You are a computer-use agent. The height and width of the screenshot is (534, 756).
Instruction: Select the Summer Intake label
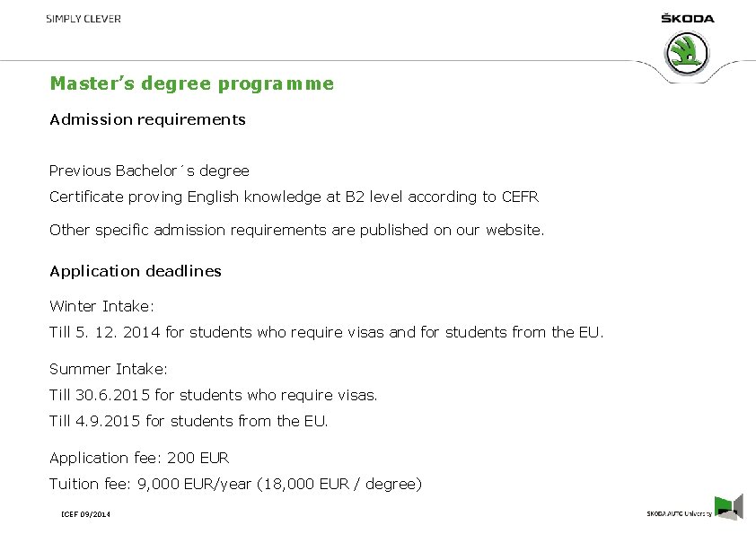pyautogui.click(x=109, y=369)
